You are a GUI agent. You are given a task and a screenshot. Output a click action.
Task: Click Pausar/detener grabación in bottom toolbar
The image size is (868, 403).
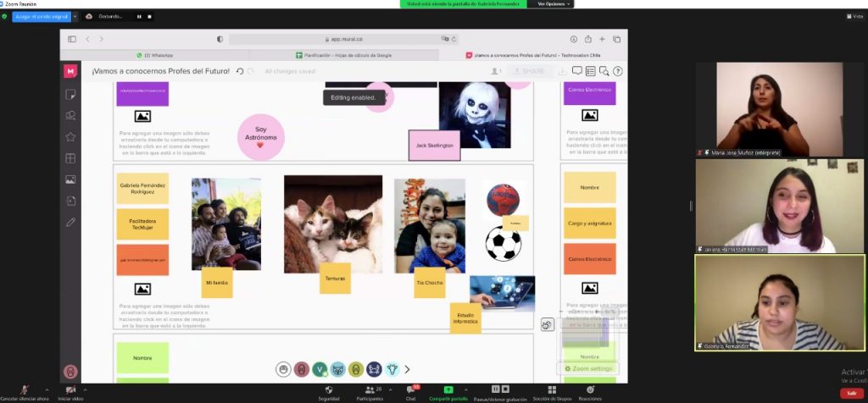500,393
